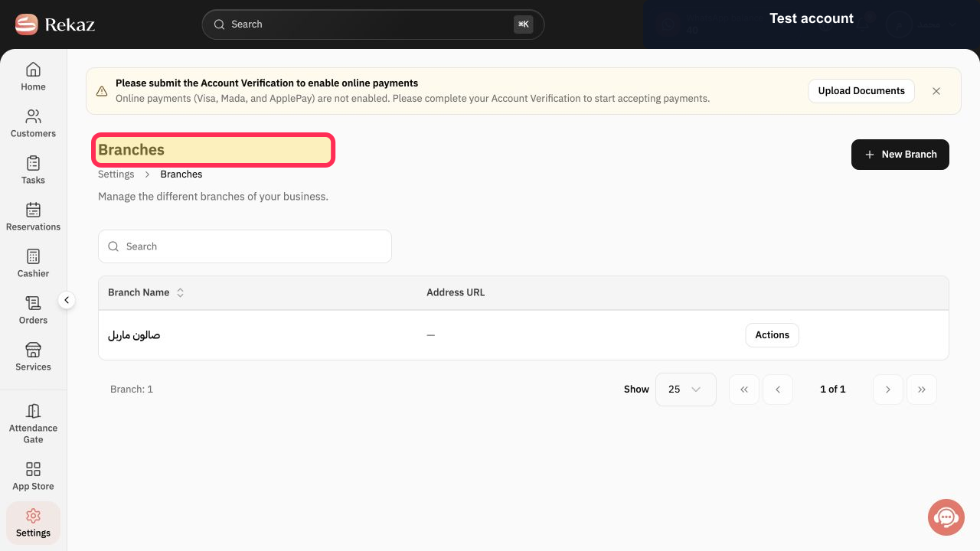Open the Show 25 rows dropdown
980x551 pixels.
pos(686,389)
